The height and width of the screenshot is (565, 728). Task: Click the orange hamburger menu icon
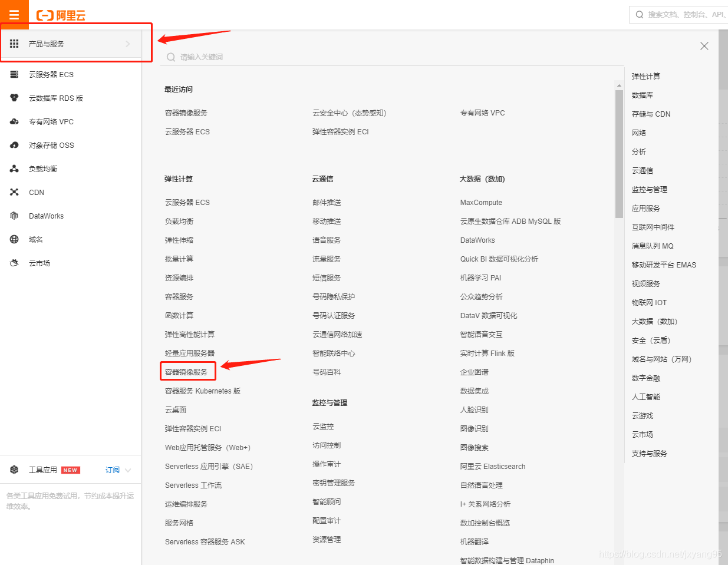pyautogui.click(x=14, y=15)
